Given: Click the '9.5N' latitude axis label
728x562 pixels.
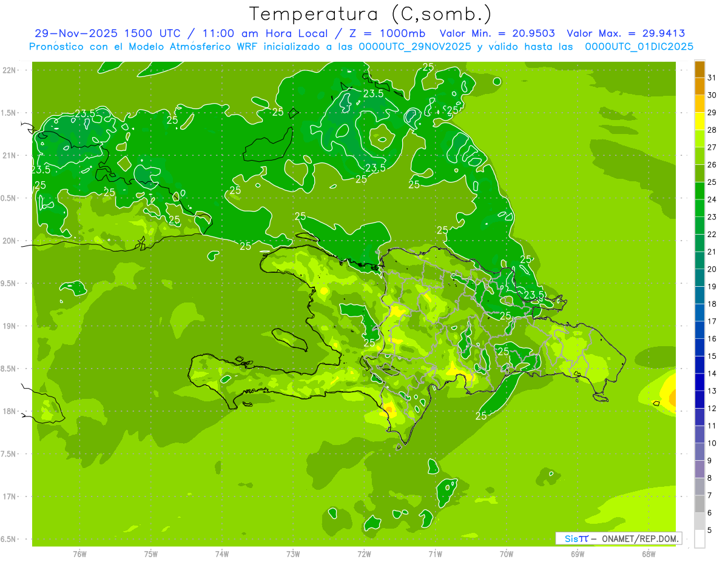Looking at the screenshot, I should click(8, 283).
